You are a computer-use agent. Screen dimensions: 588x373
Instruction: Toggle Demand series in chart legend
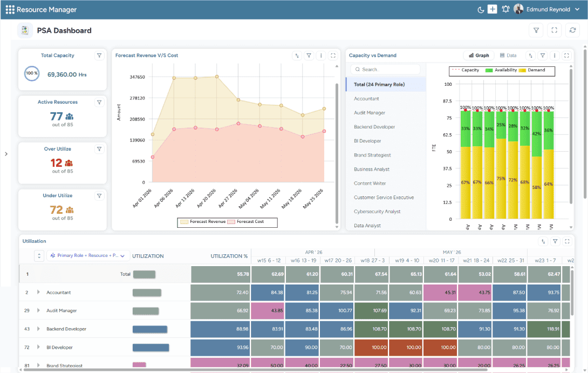532,70
